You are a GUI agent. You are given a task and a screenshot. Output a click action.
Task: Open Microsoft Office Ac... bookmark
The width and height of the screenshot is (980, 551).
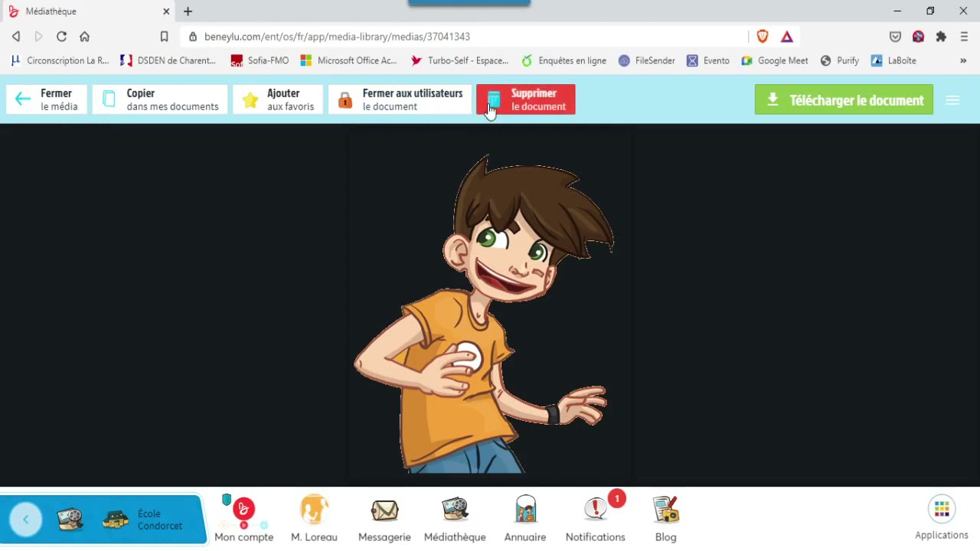click(x=349, y=60)
